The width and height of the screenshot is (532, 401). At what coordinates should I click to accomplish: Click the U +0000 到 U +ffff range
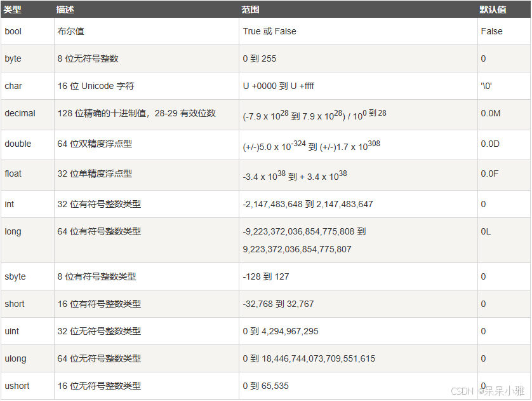(279, 86)
